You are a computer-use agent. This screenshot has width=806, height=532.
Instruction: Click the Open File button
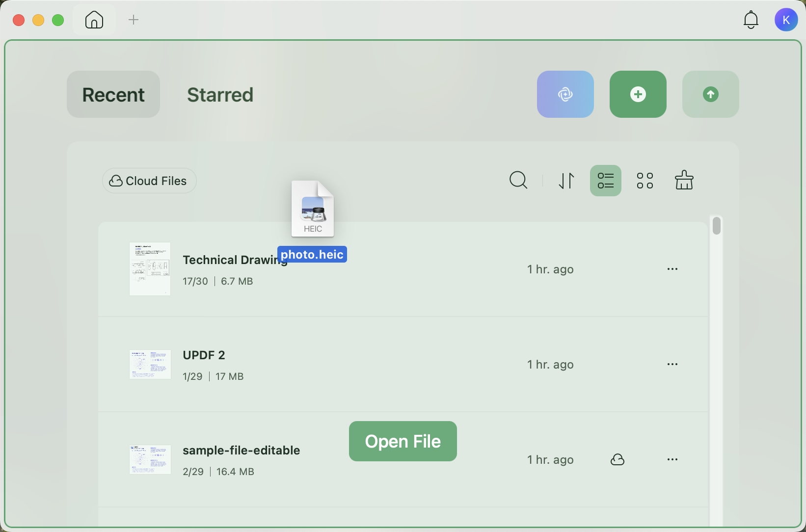[403, 441]
